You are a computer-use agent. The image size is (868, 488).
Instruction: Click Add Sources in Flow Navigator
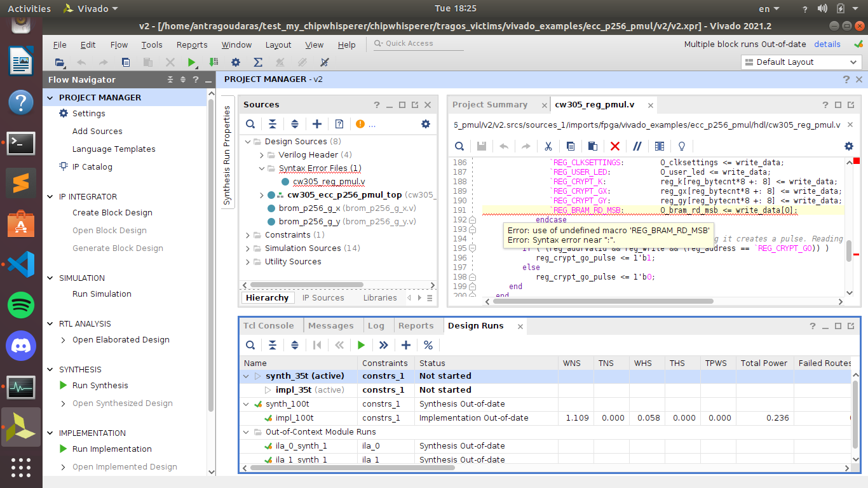click(x=97, y=132)
